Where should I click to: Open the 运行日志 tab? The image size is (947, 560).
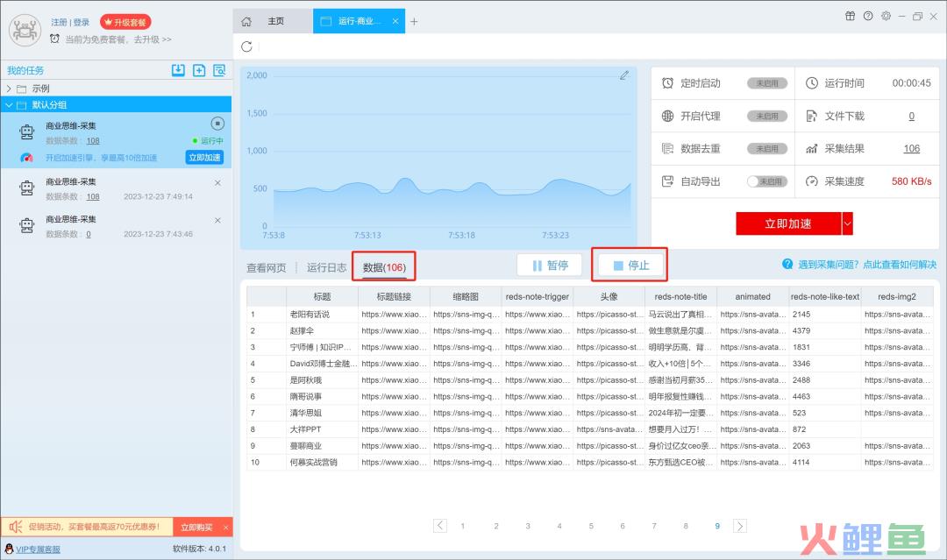coord(327,267)
